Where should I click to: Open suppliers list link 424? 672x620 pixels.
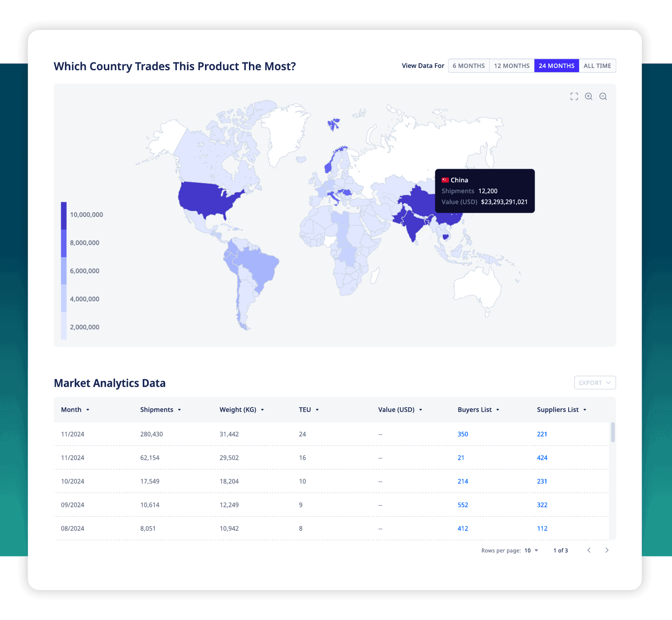(542, 458)
